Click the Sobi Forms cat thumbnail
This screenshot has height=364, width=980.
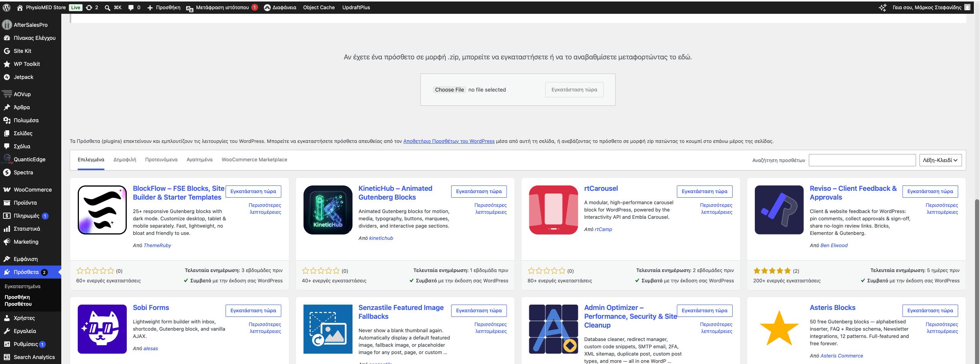(102, 329)
